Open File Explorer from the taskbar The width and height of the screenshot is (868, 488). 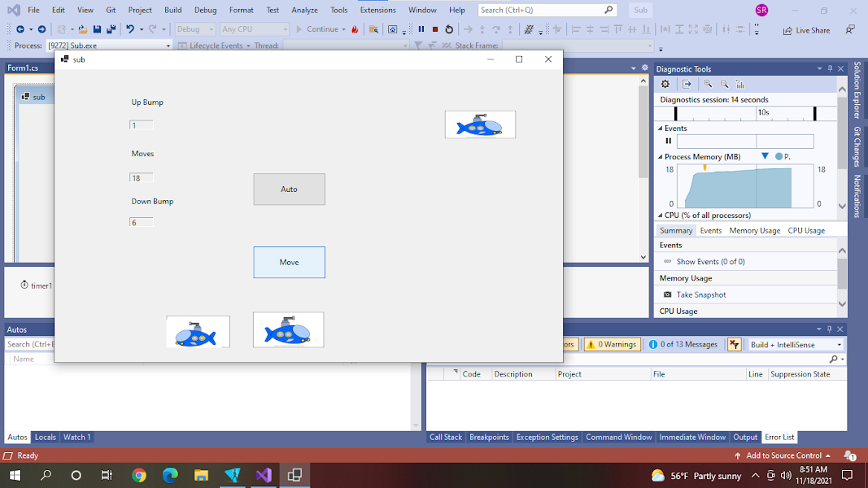point(201,475)
